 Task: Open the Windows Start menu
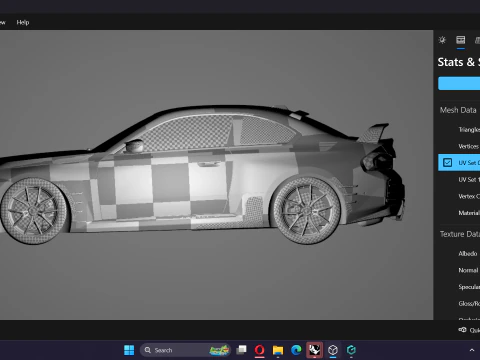[129, 350]
